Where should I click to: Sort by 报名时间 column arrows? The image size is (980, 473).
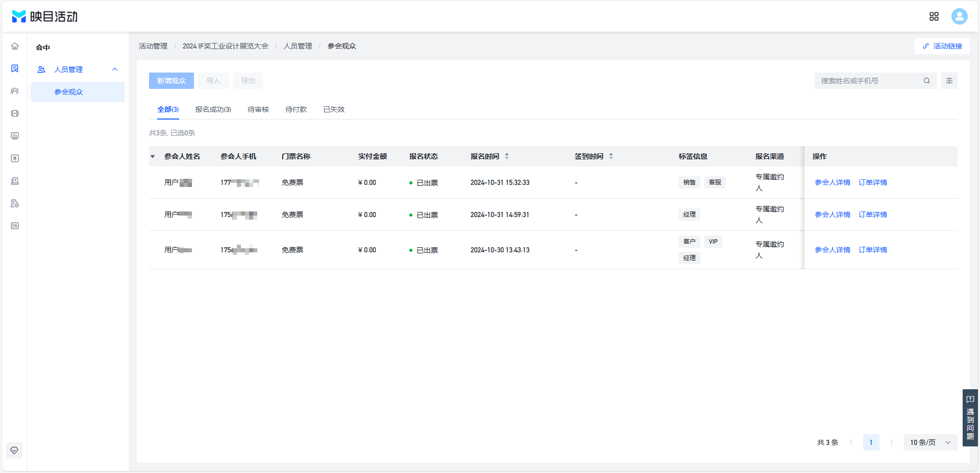point(507,156)
